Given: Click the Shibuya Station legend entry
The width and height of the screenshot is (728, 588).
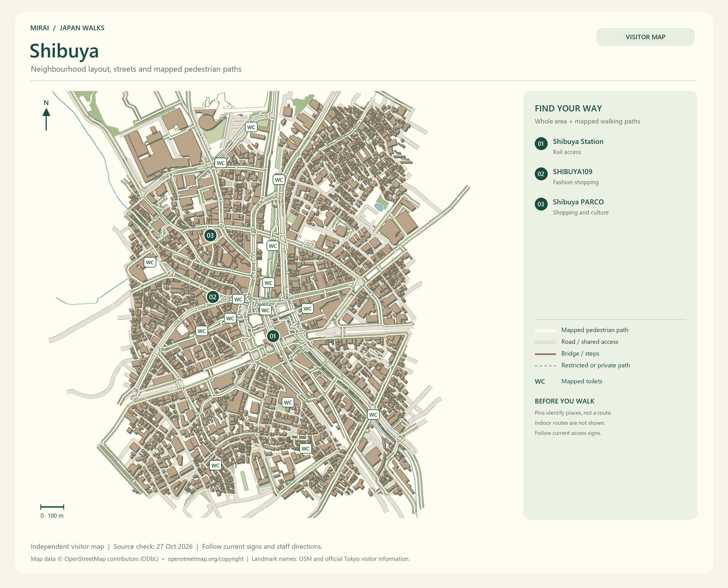Looking at the screenshot, I should [x=578, y=142].
